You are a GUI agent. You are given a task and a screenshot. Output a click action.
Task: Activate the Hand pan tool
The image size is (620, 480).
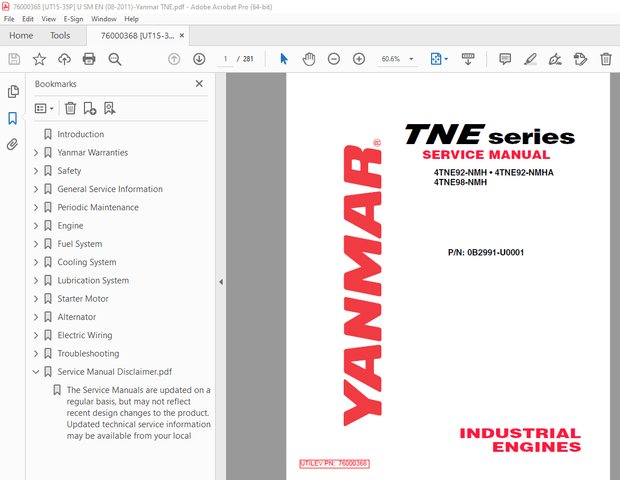[x=309, y=59]
